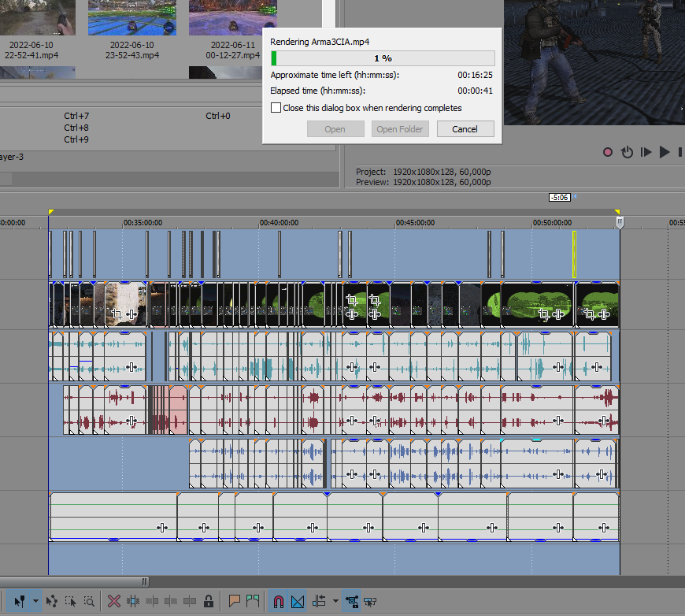Toggle Loop Playback in preview transport
The image size is (685, 616).
coord(627,152)
